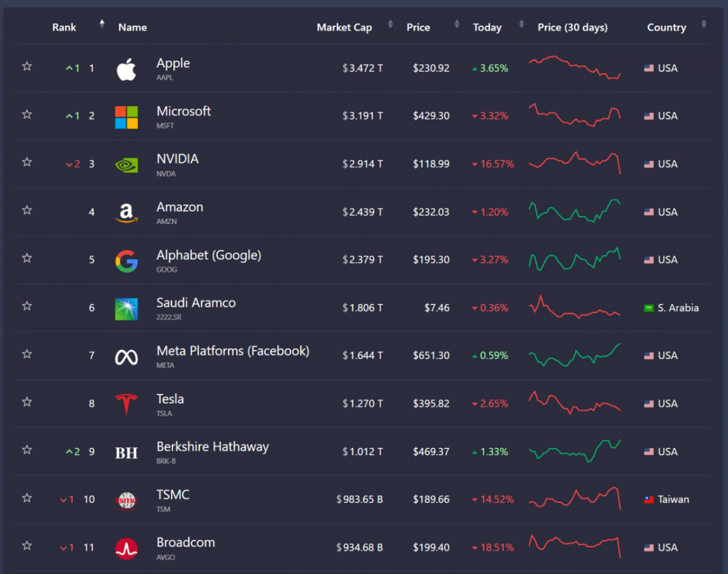728x574 pixels.
Task: Click the Microsoft logo icon
Action: (x=126, y=117)
